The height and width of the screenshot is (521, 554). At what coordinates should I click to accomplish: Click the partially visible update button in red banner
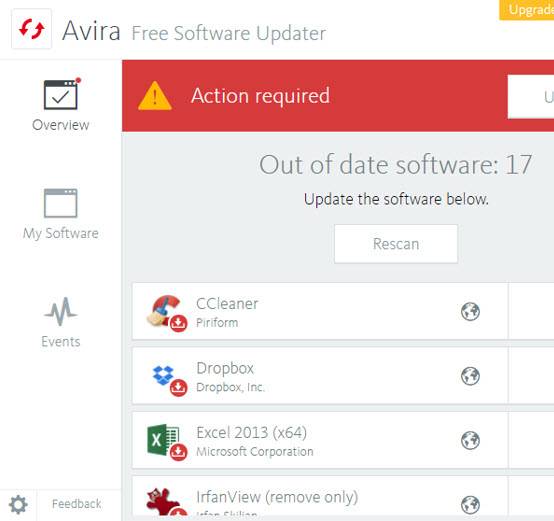click(531, 96)
